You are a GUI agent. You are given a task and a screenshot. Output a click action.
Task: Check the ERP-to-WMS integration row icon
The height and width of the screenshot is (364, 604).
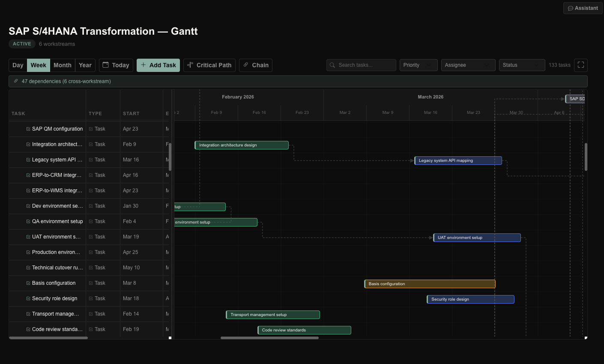click(x=28, y=191)
